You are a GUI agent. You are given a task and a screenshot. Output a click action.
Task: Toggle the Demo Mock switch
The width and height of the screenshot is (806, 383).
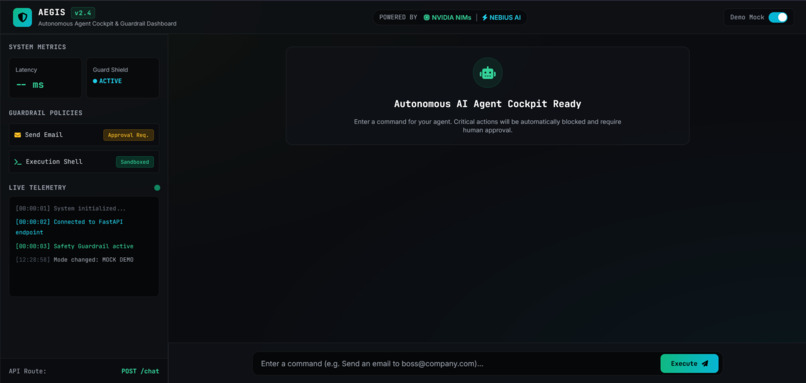pos(778,17)
